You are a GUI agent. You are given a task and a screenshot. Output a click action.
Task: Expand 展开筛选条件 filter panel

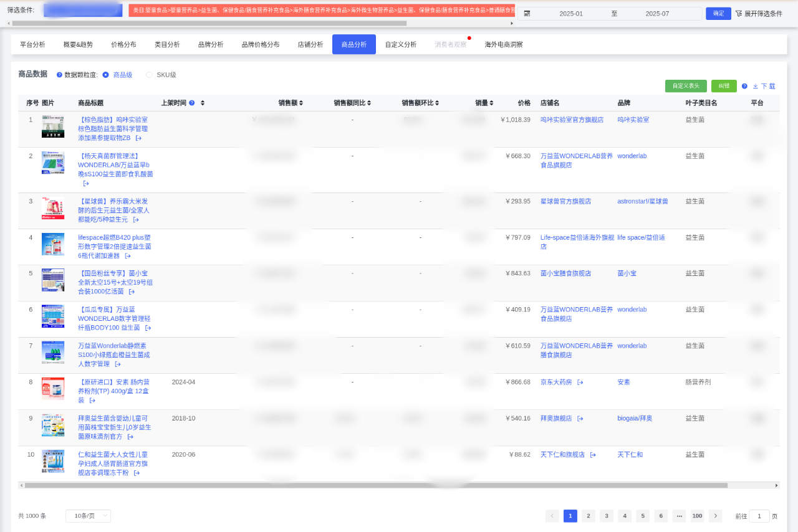[x=759, y=14]
